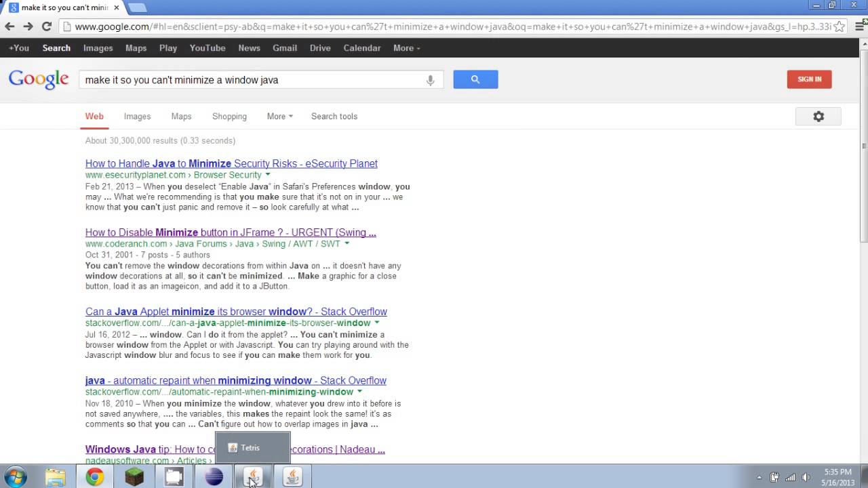Screen dimensions: 868x488
Task: Open Calendar from the Google bar
Action: pos(362,48)
